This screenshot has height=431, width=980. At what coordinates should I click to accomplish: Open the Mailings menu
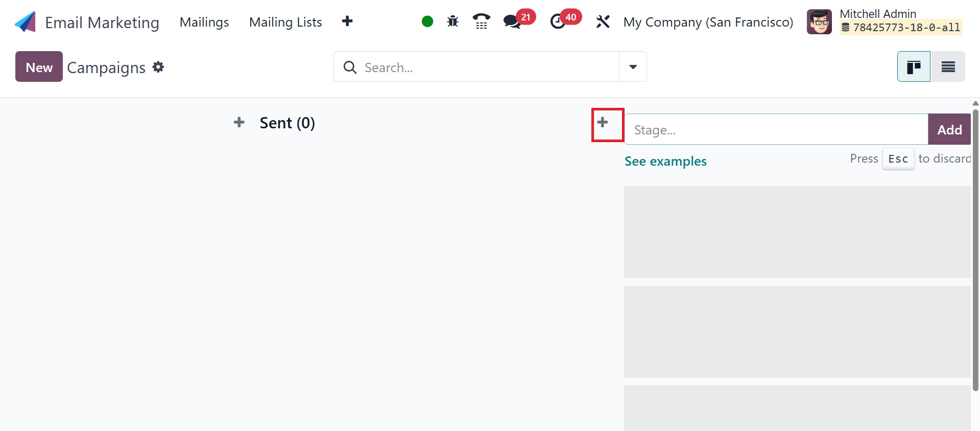pos(204,22)
